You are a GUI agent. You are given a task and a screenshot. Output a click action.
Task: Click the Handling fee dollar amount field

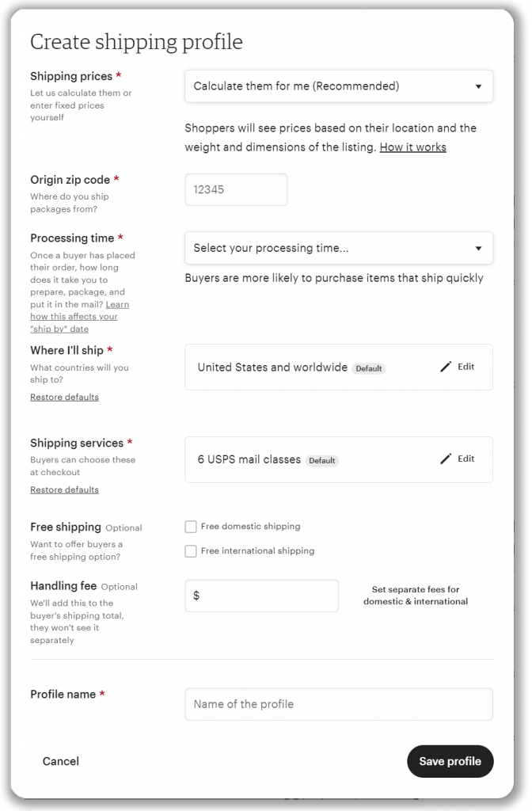coord(261,596)
